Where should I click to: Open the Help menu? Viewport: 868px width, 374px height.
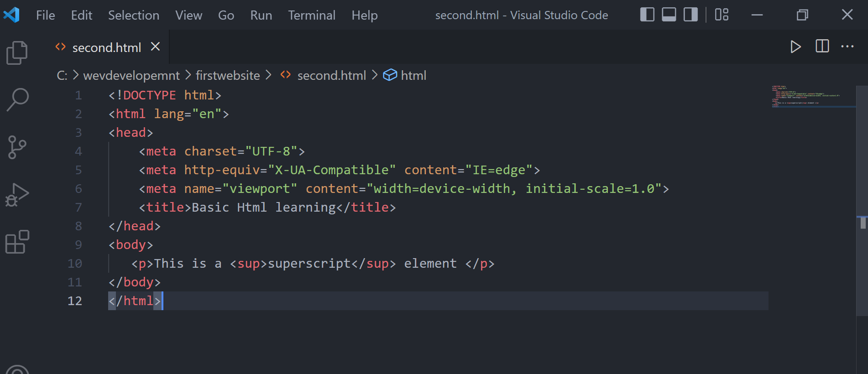365,15
